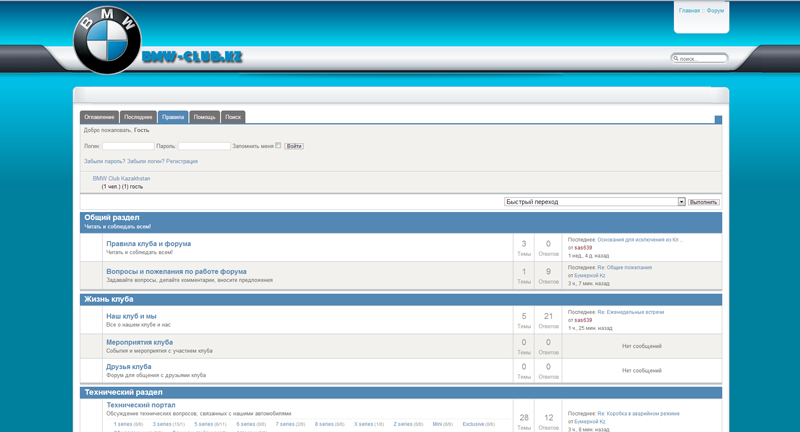The width and height of the screenshot is (800, 432).
Task: Click the Добро пожаловать, Гость greeting
Action: 116,131
